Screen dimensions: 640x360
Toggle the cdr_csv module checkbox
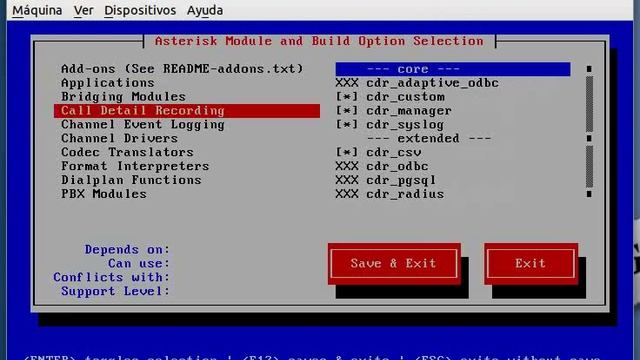pyautogui.click(x=347, y=152)
